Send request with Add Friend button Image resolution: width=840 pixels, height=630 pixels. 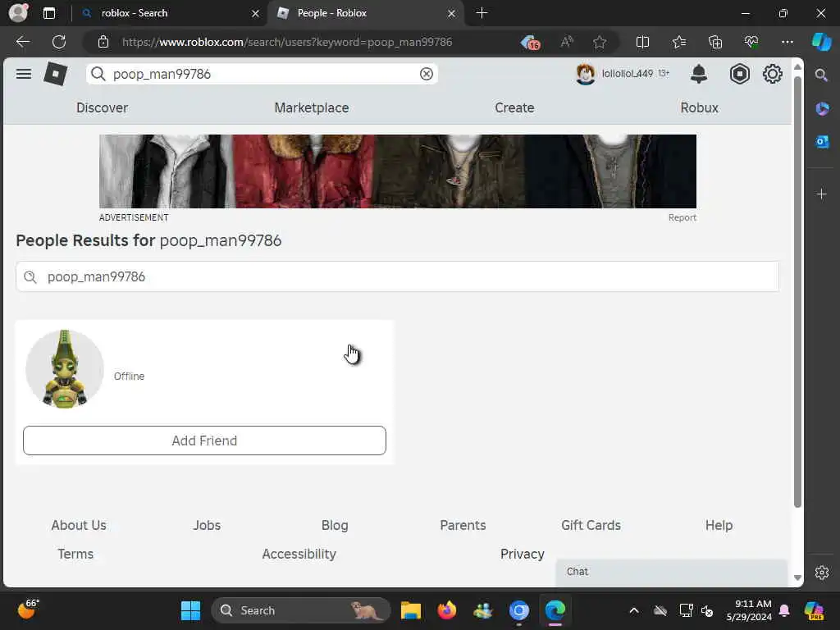click(204, 441)
